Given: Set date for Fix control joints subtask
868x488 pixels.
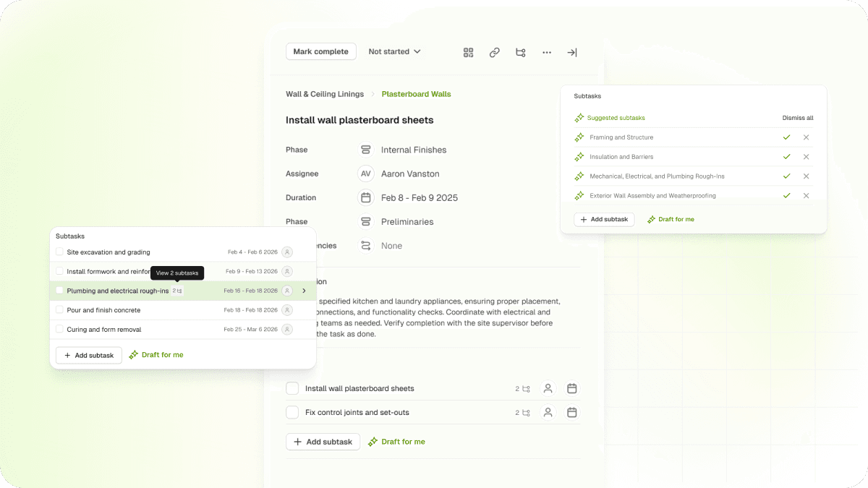Looking at the screenshot, I should coord(572,412).
